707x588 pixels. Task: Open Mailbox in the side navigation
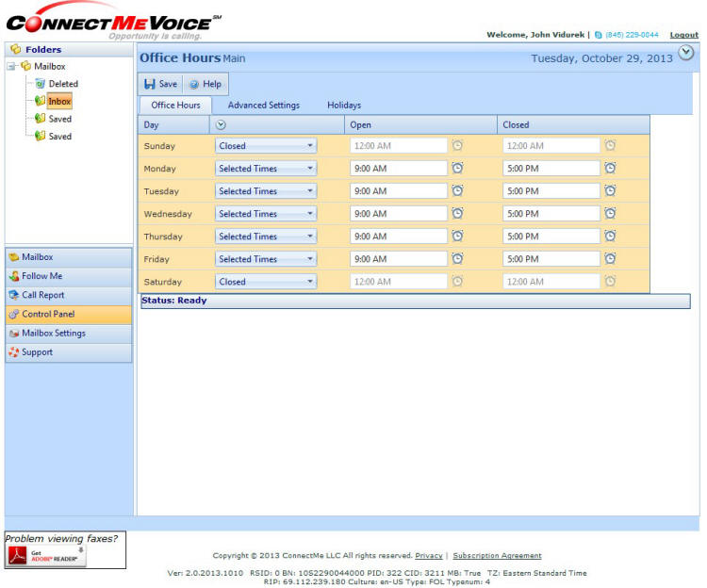point(69,257)
